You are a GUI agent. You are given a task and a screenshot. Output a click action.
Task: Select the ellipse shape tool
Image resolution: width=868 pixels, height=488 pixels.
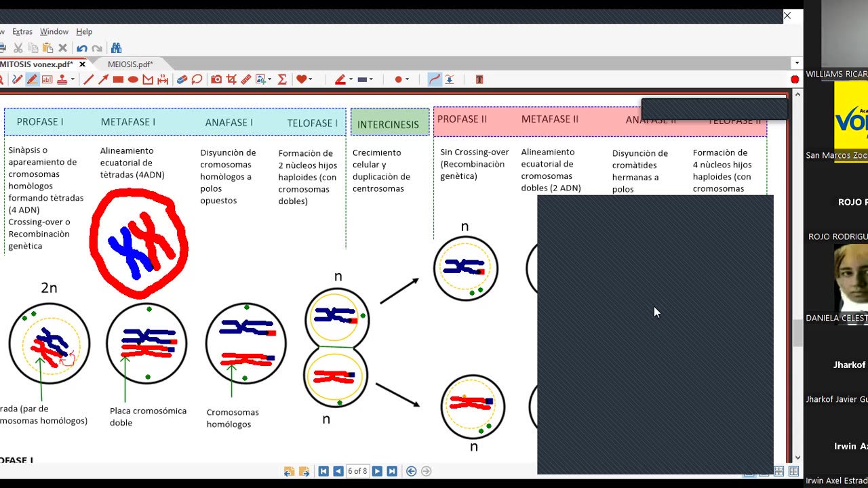pyautogui.click(x=133, y=79)
